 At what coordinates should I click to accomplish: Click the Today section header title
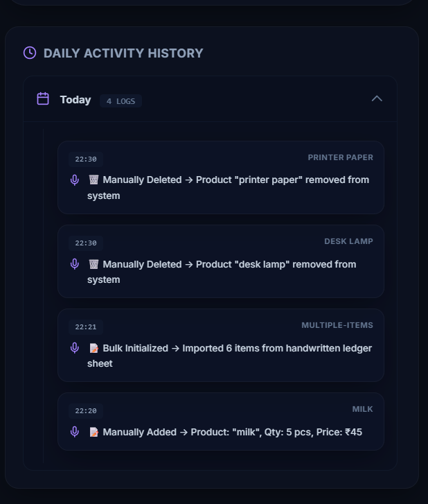(75, 100)
